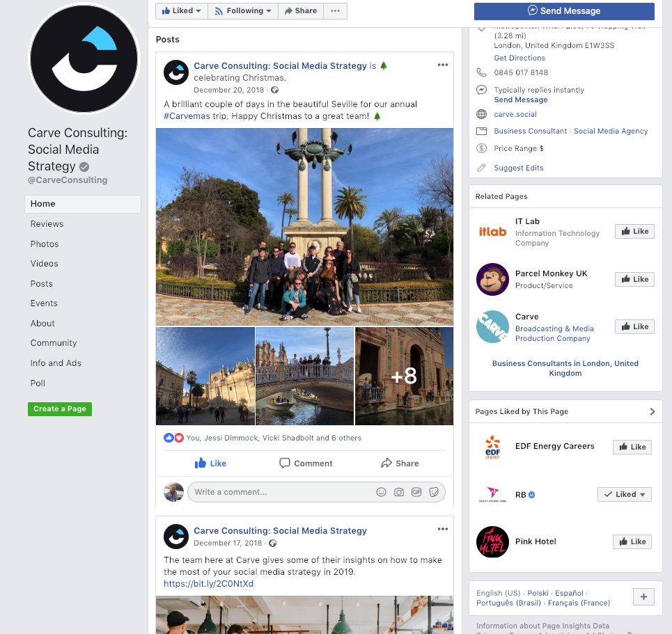Open the +8 more photos thumbnail

pos(404,376)
